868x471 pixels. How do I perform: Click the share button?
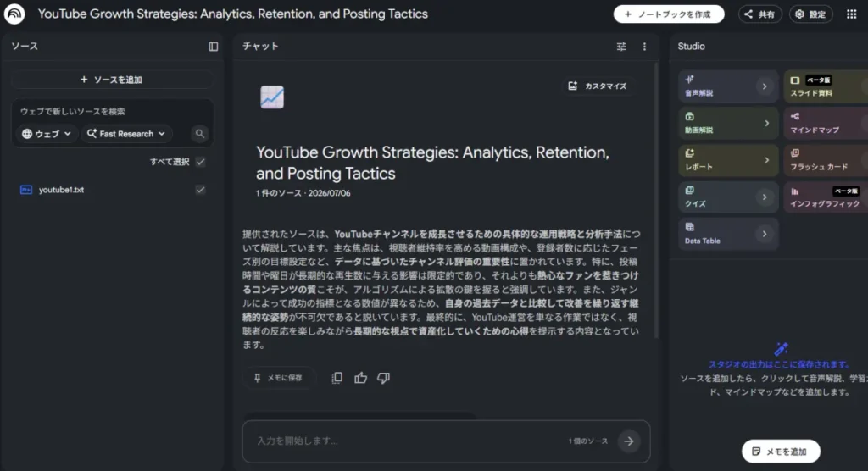759,14
